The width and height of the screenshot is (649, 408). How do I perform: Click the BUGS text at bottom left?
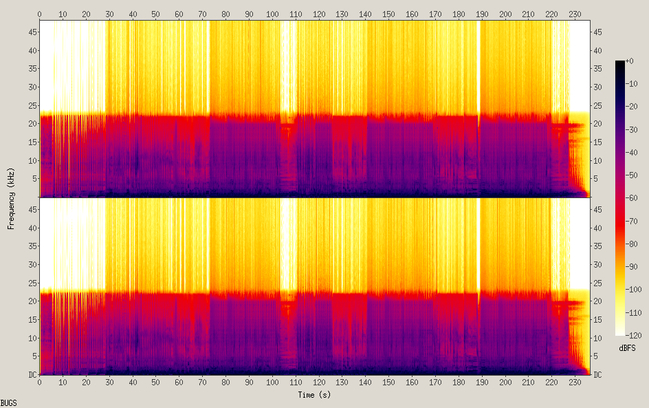[9, 403]
